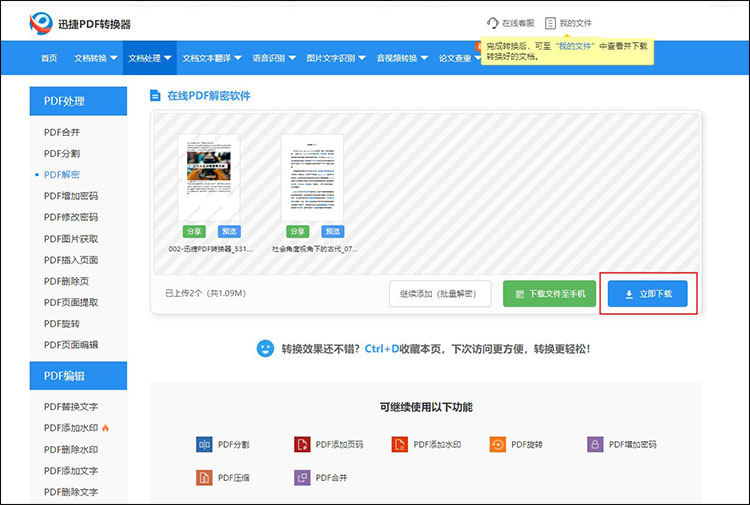Click the 可继续使用以下功能 heading
Screen dimensions: 750x505
pyautogui.click(x=426, y=407)
